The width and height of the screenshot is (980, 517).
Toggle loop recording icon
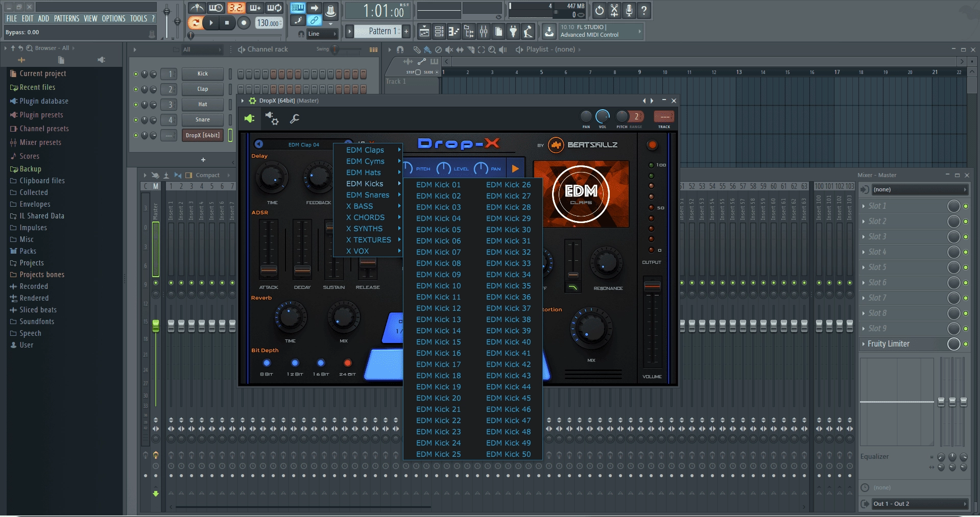point(274,8)
